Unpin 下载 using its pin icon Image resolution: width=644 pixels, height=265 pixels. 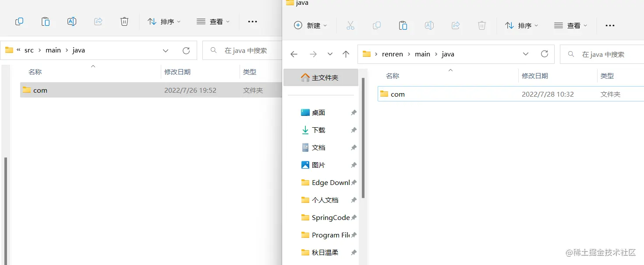pos(354,130)
